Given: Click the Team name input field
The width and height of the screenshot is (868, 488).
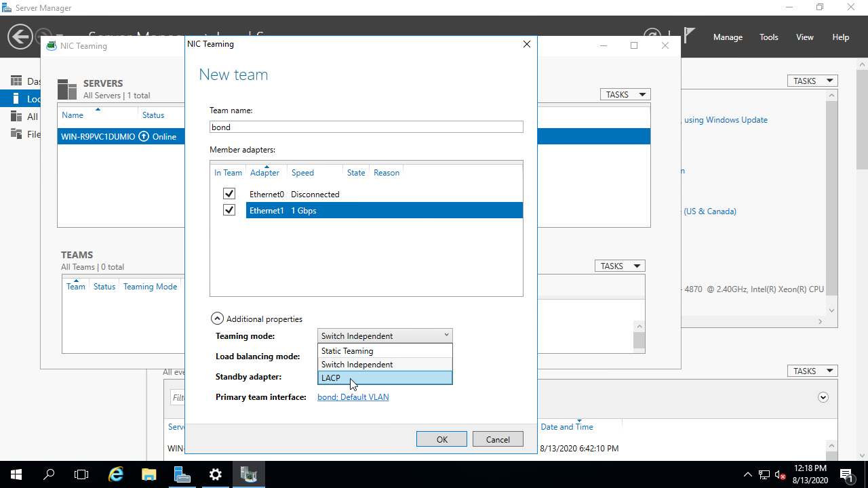Looking at the screenshot, I should click(366, 127).
